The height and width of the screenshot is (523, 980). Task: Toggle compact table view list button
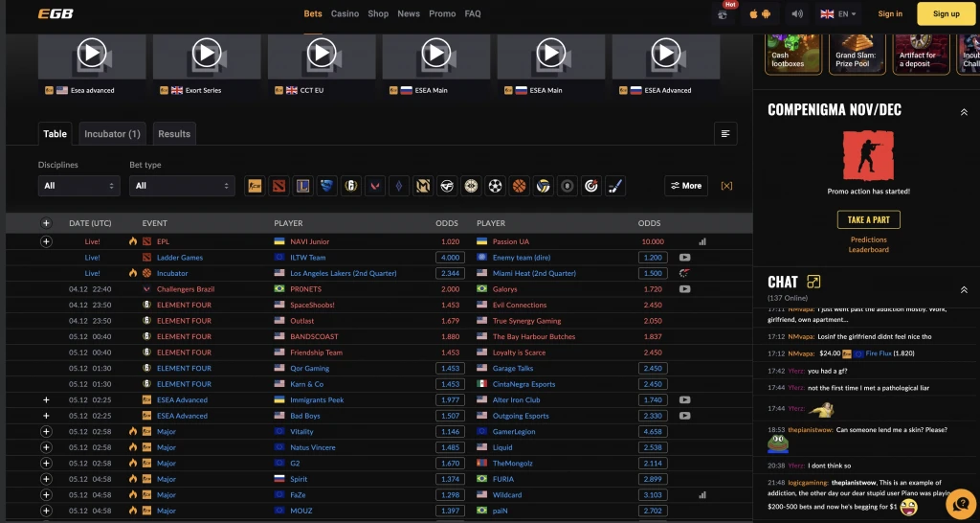[x=725, y=134]
